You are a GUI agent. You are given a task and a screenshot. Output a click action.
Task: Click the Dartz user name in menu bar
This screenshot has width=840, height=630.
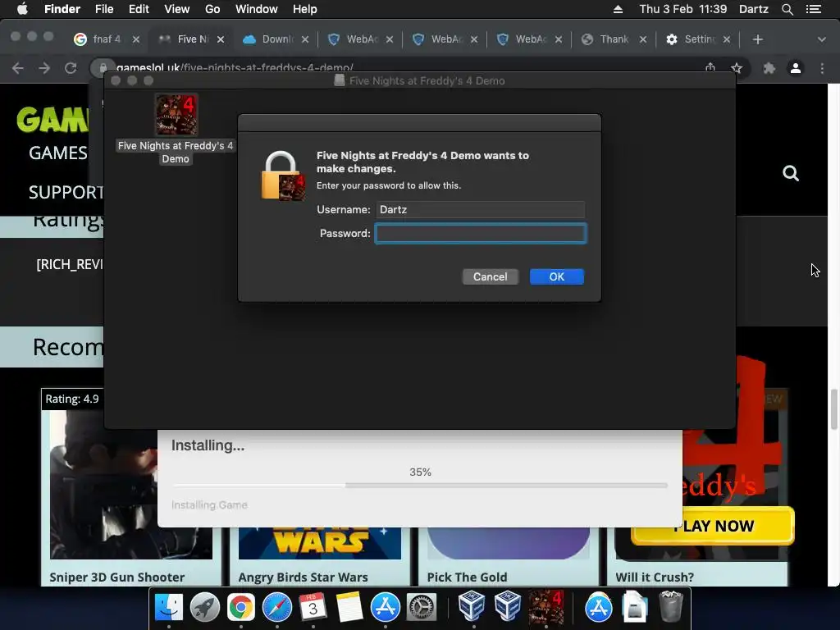(x=753, y=9)
